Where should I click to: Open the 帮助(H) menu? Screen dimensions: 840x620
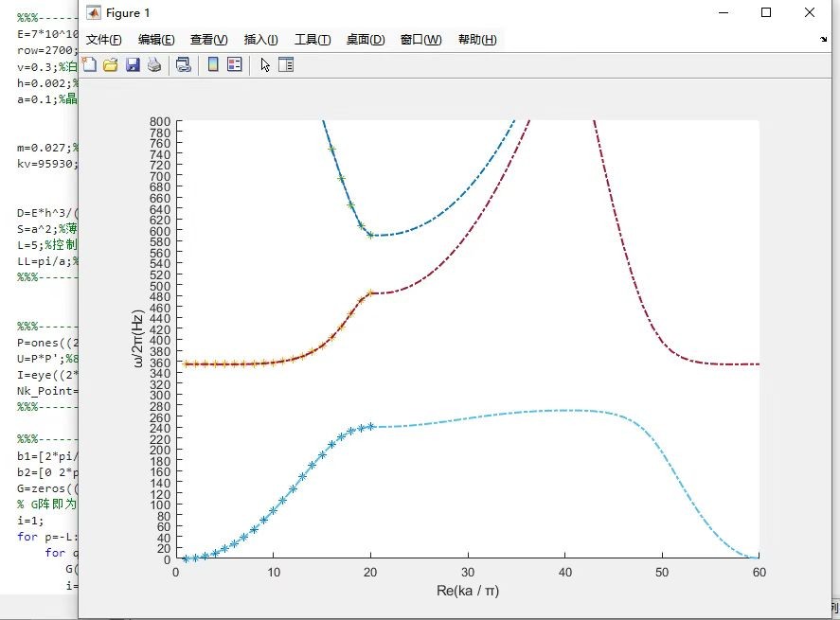tap(477, 40)
